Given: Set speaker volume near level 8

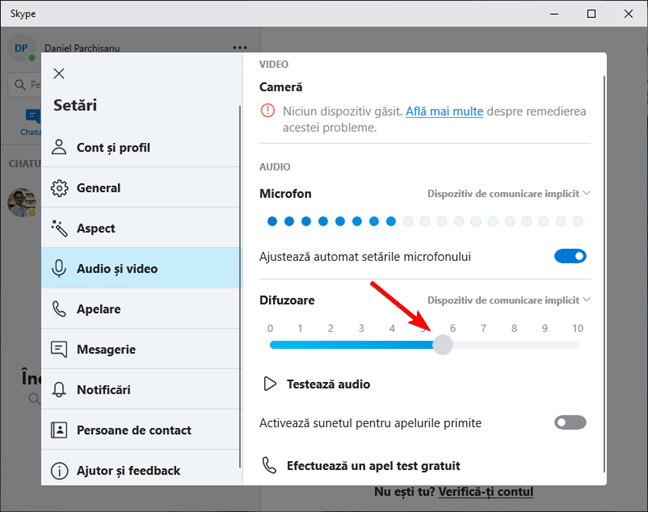Looking at the screenshot, I should pos(514,345).
